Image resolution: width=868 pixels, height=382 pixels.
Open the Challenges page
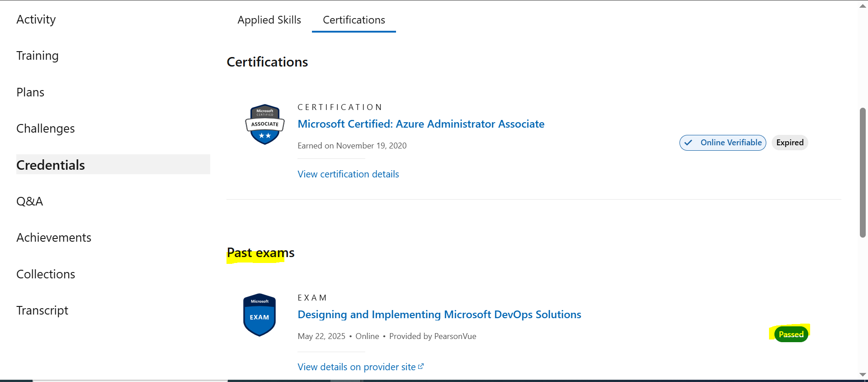(x=46, y=129)
